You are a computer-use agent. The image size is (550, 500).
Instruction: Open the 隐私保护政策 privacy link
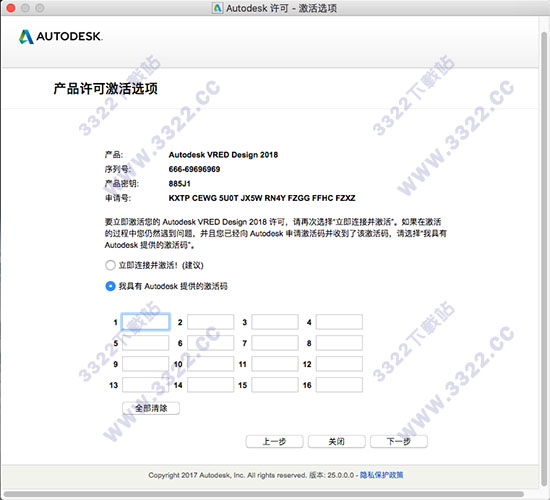point(382,475)
